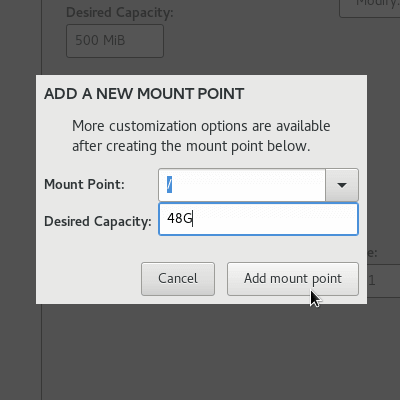Place cursor after the 48G text
Viewport: 400px width, 400px height.
click(193, 219)
